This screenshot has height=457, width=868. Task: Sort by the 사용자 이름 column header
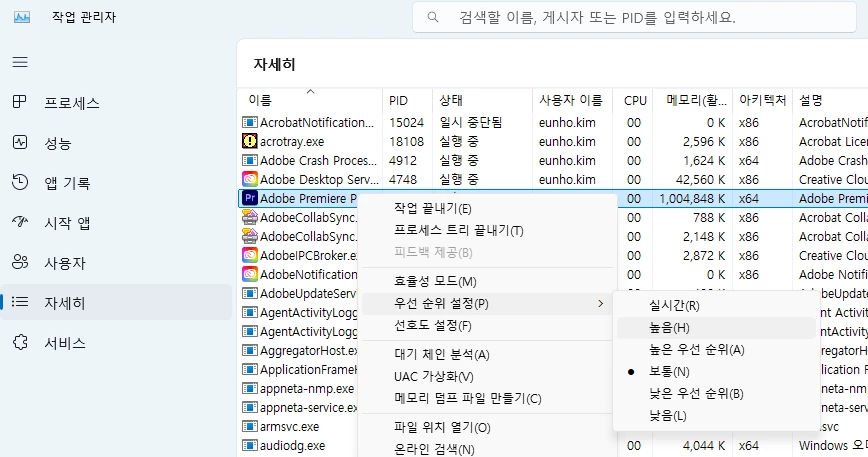[x=572, y=100]
